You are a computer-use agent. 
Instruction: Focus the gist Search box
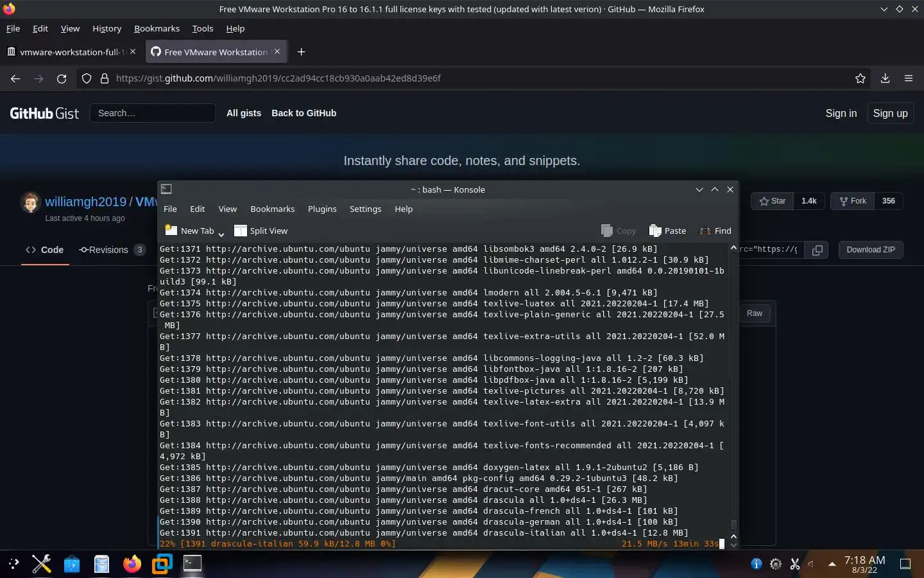point(153,113)
